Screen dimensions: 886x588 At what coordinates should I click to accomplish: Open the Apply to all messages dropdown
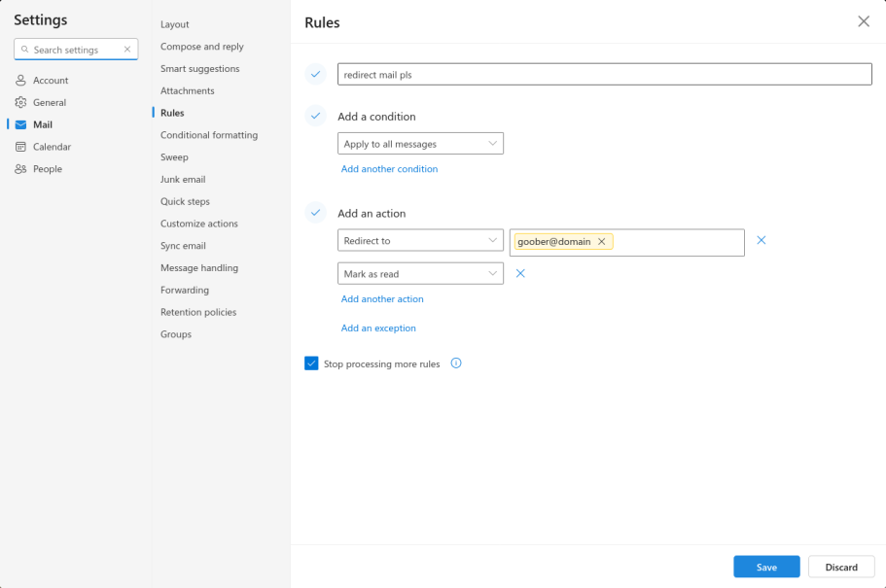tap(420, 144)
